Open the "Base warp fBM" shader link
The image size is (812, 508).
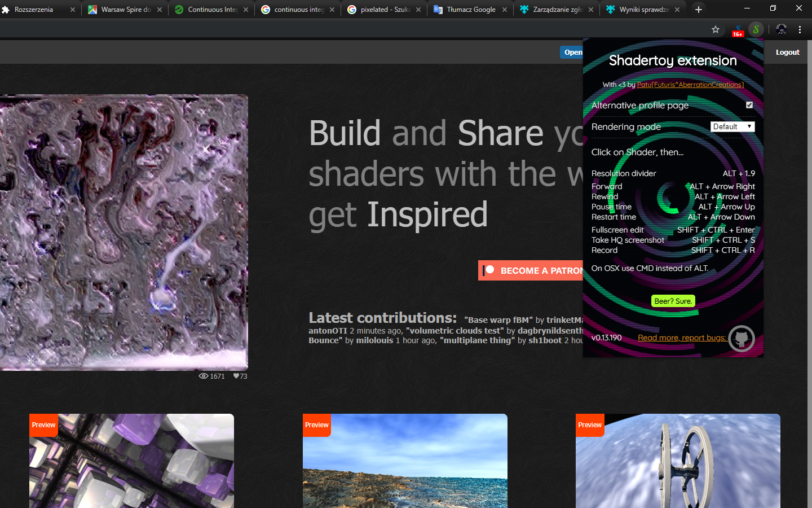[x=498, y=320]
